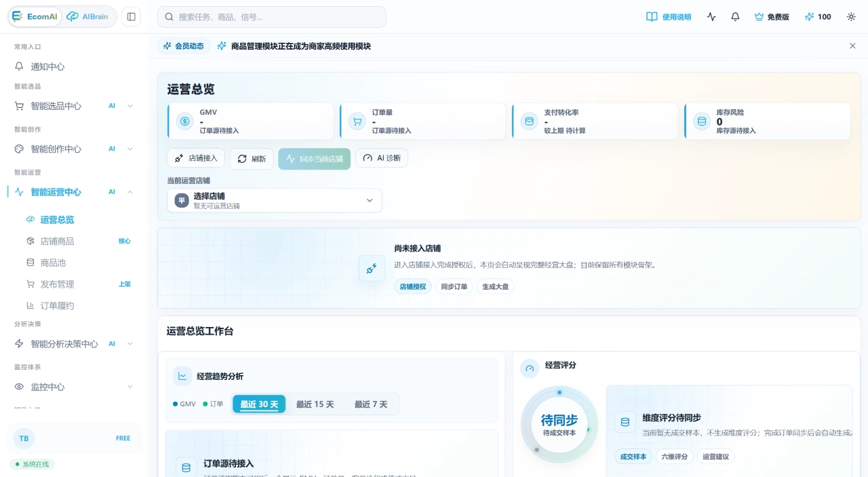Click the 经营趋势分析 chart icon

182,376
